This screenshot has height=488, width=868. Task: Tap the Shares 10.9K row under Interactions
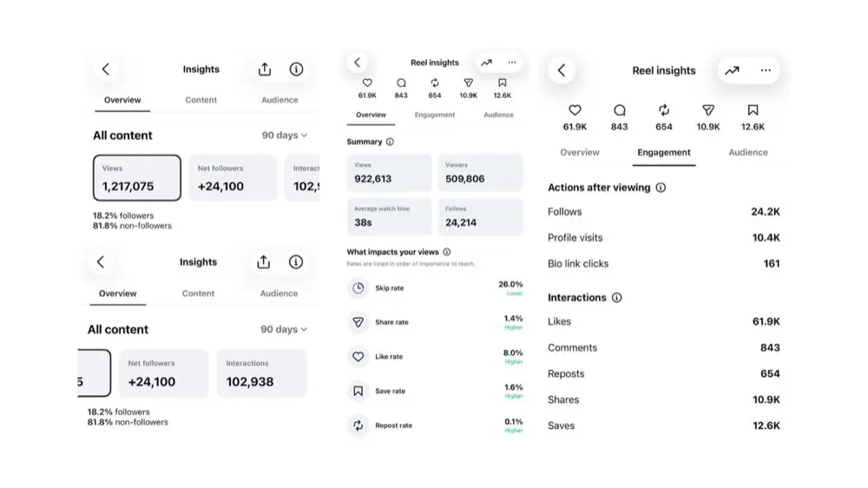(x=664, y=400)
